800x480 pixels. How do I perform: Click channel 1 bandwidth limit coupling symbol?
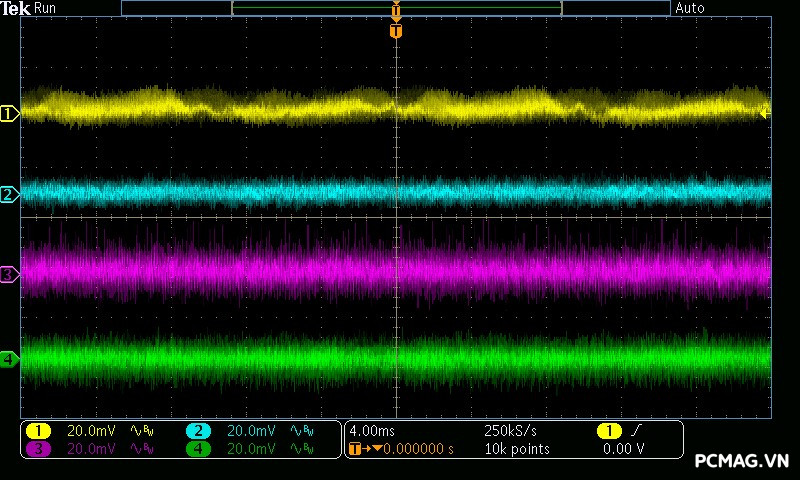pos(140,431)
